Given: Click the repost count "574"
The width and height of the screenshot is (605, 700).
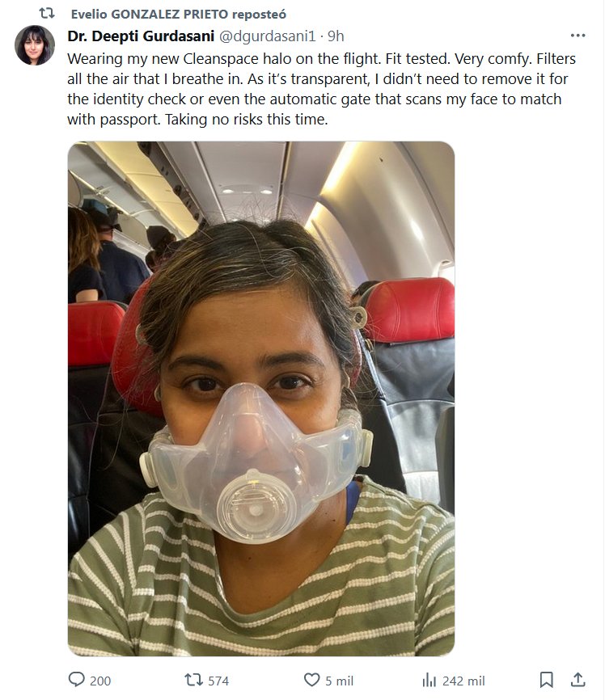Looking at the screenshot, I should (x=218, y=681).
